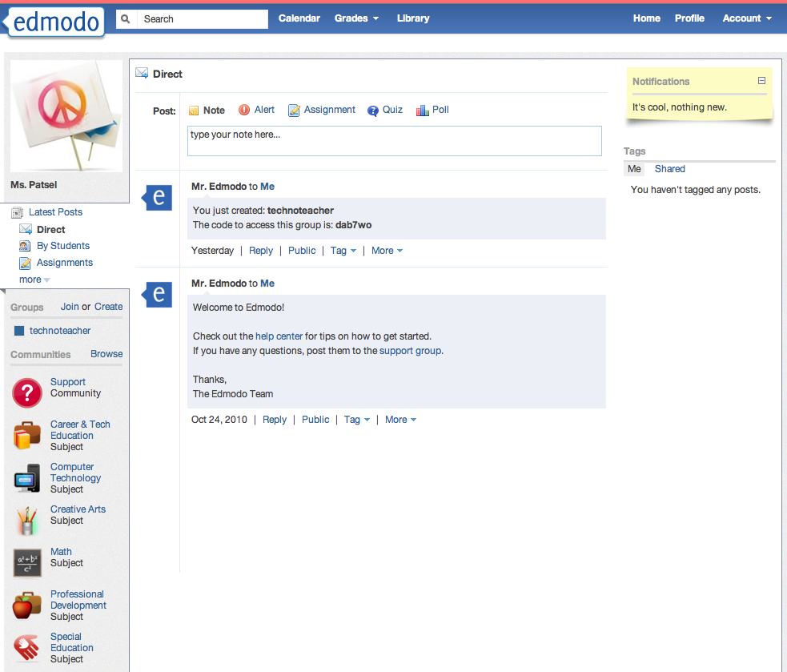Click the Computer Technology monitor icon
The image size is (787, 672).
[27, 477]
